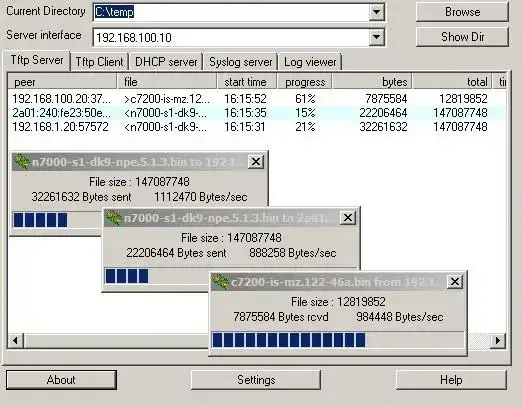
Task: Close the n7000 transfer to 2a01 popup
Action: click(x=348, y=218)
